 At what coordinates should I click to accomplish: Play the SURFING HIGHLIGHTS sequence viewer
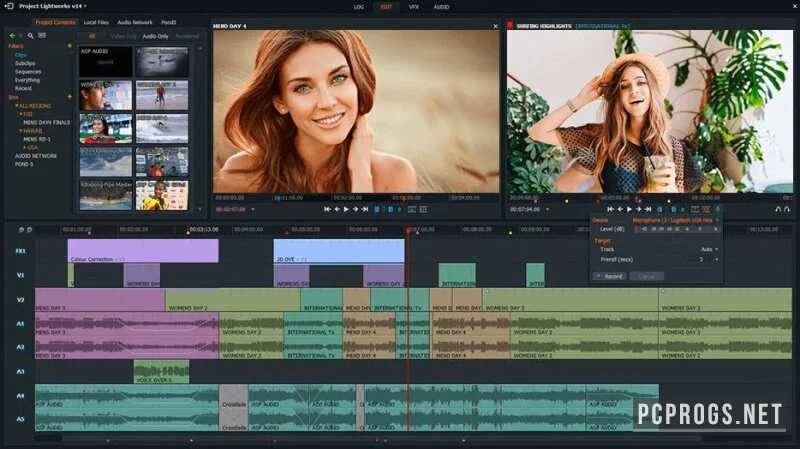(629, 209)
